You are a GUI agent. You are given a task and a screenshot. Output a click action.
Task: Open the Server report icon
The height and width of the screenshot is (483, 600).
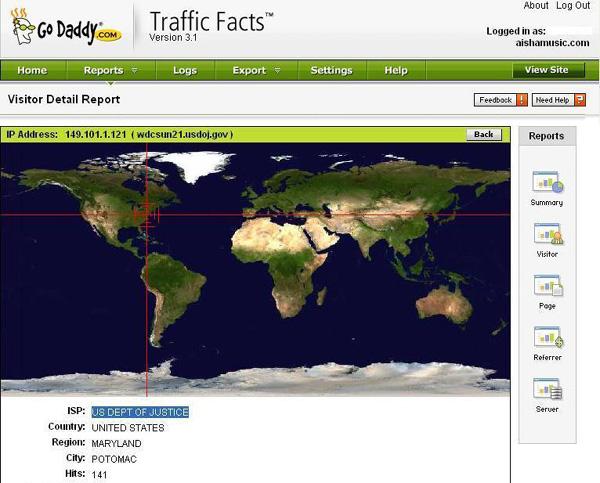[x=547, y=388]
